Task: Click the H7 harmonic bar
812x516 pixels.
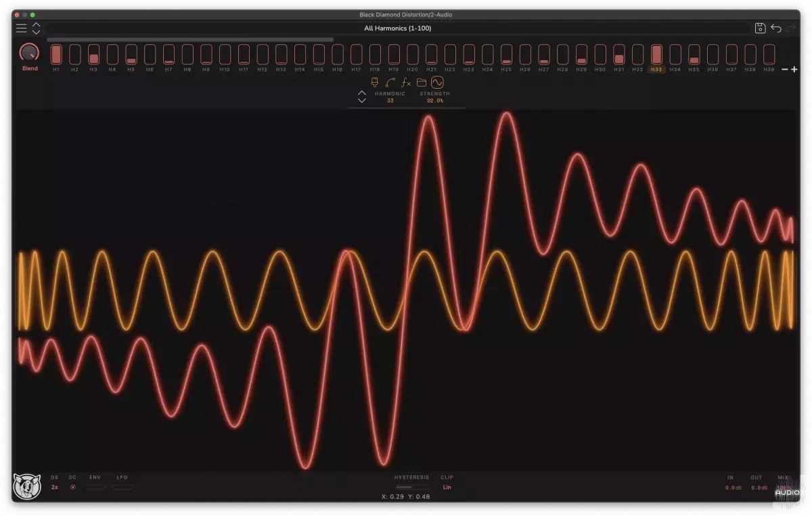Action: click(168, 54)
